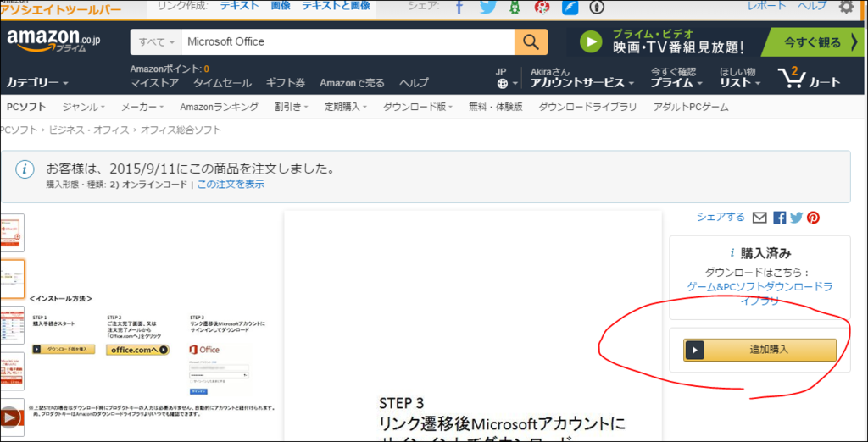Select the fourth Office 365 Solo thumbnail
The image size is (868, 442).
pos(12,371)
